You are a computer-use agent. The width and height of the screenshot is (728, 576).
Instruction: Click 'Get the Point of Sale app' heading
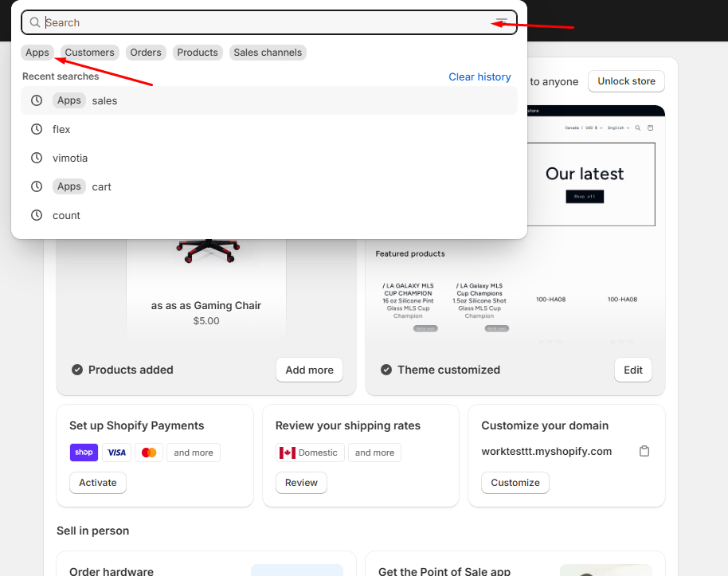[x=444, y=571]
